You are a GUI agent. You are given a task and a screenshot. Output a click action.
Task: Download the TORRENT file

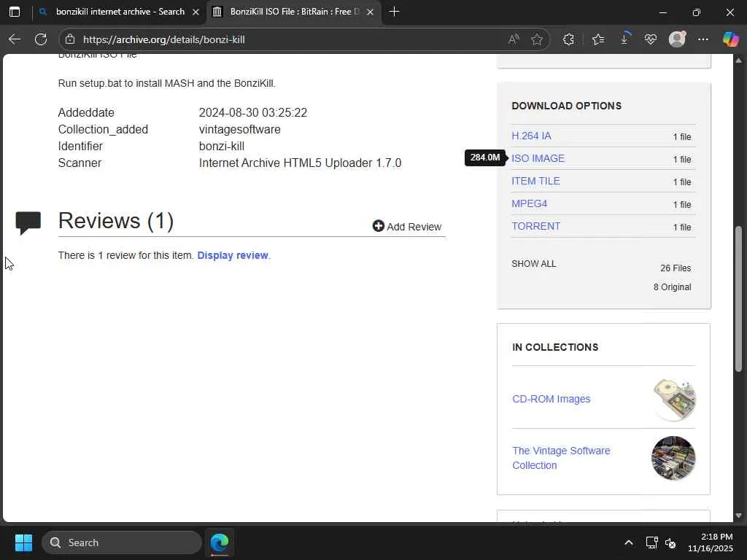pos(535,226)
